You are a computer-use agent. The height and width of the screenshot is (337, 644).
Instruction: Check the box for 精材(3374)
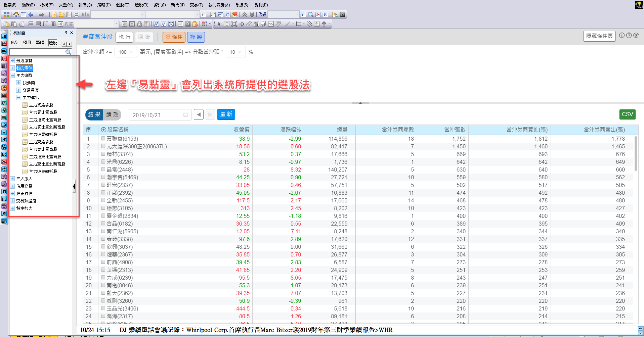pyautogui.click(x=103, y=154)
